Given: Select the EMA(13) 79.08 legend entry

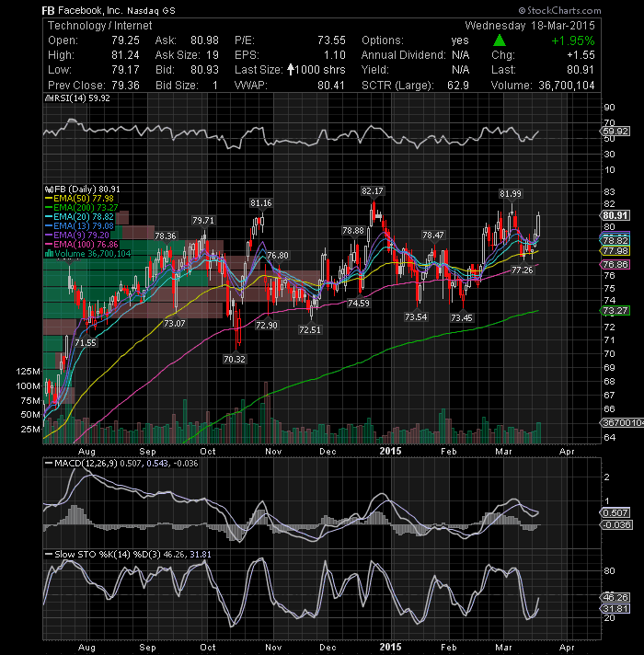Looking at the screenshot, I should pos(79,226).
